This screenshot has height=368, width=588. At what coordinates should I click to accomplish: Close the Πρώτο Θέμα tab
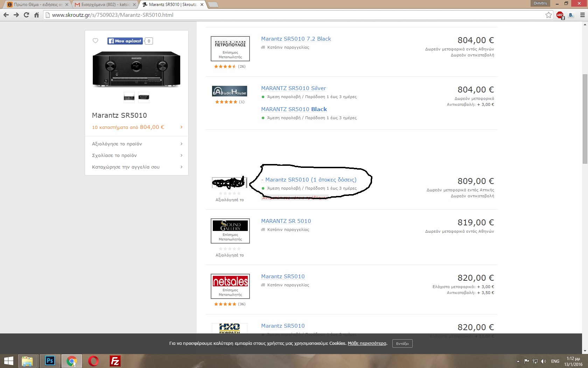tap(67, 5)
